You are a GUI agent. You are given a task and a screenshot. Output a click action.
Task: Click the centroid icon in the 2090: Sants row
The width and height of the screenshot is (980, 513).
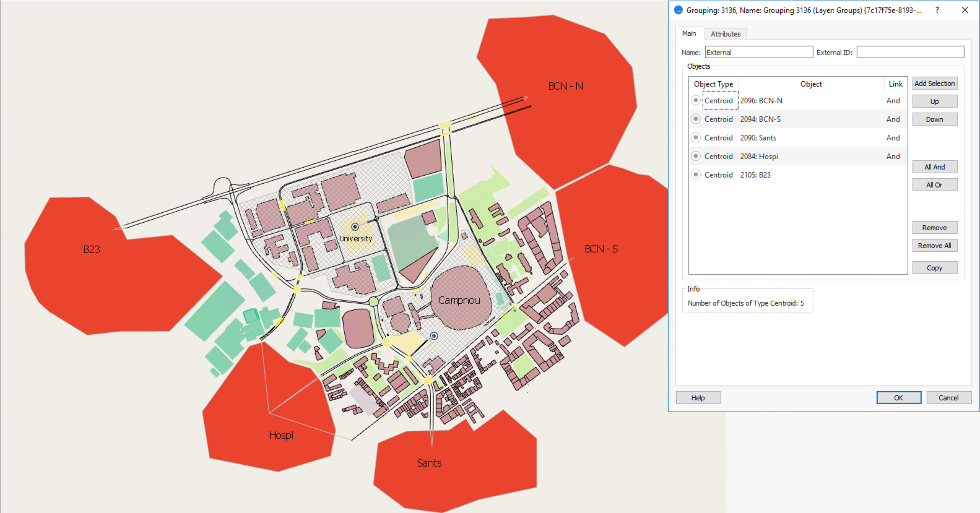coord(696,137)
